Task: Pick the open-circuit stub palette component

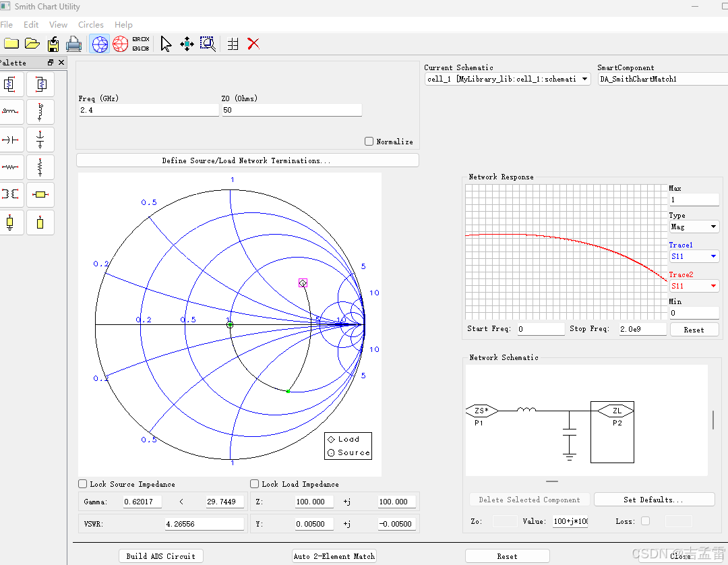Action: coord(40,222)
